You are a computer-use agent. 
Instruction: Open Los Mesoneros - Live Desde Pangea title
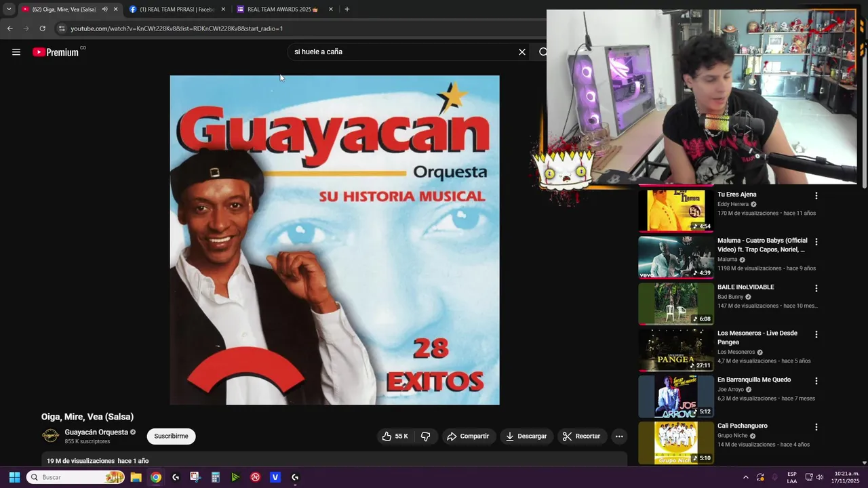(757, 338)
